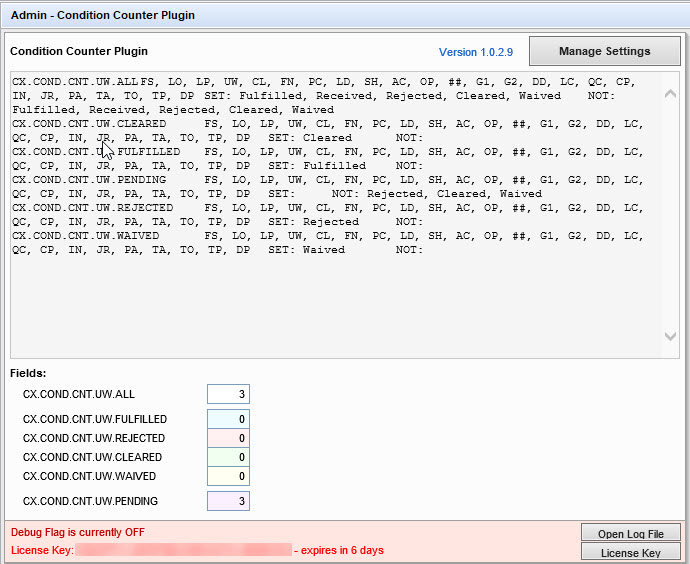
Task: Click the CX.COND.CNT.UW.WAIVED yellow value field
Action: tap(228, 477)
